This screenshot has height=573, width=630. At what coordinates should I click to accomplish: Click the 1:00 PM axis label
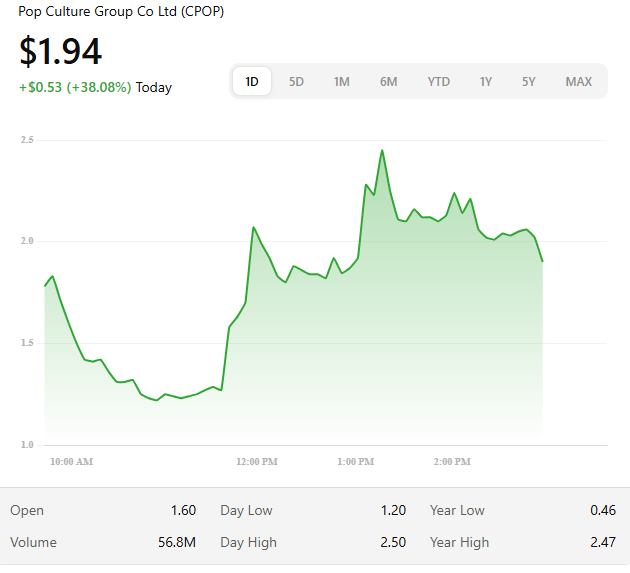356,462
